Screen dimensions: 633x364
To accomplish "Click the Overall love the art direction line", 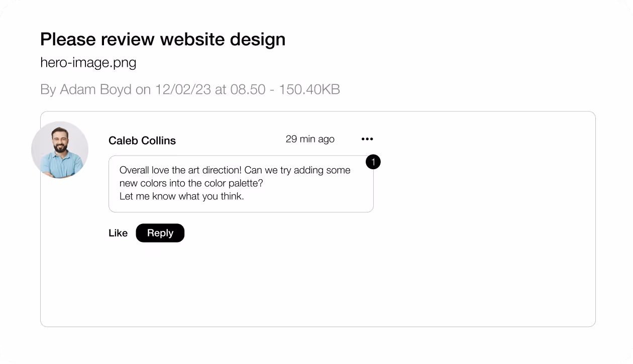I will [x=235, y=170].
